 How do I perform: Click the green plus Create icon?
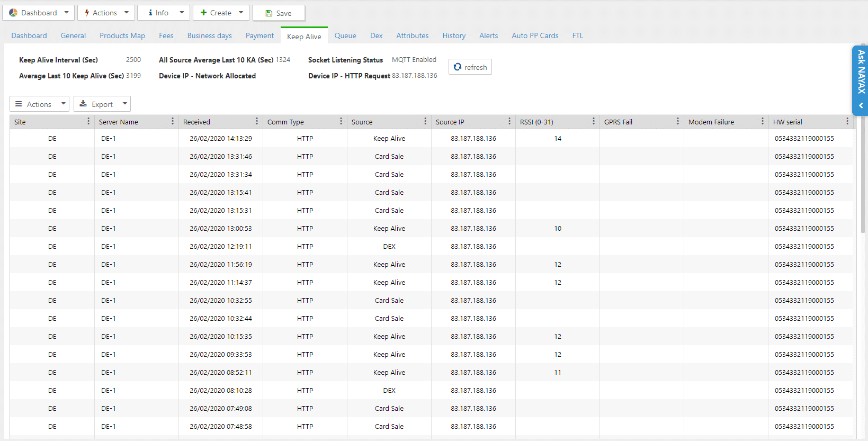pos(203,13)
